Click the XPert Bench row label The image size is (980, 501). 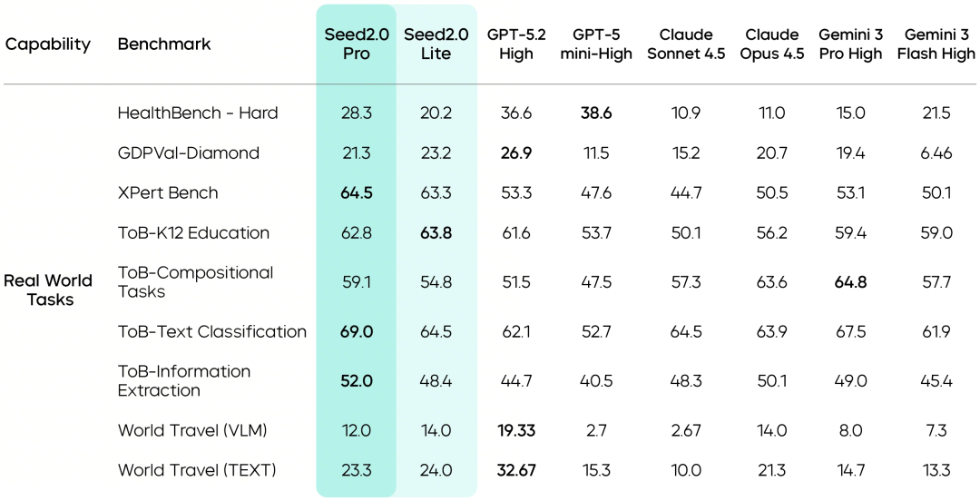(168, 192)
